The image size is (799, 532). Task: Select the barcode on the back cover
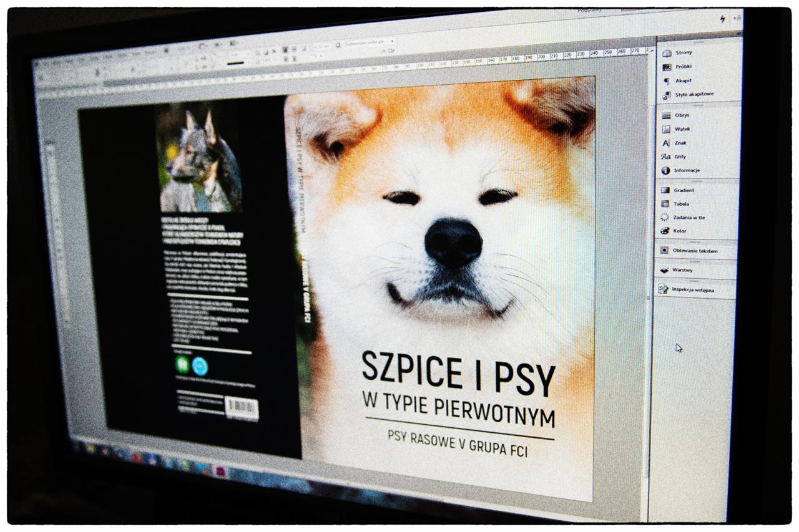click(x=243, y=409)
